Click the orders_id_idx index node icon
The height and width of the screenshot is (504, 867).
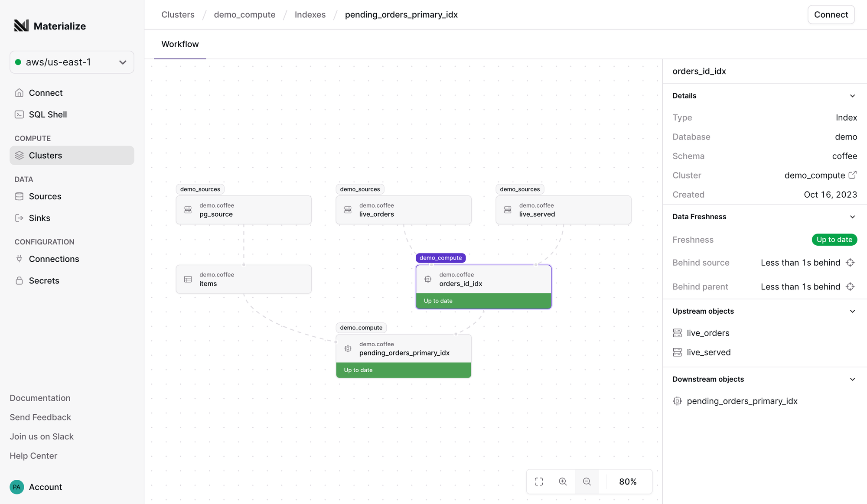(428, 279)
